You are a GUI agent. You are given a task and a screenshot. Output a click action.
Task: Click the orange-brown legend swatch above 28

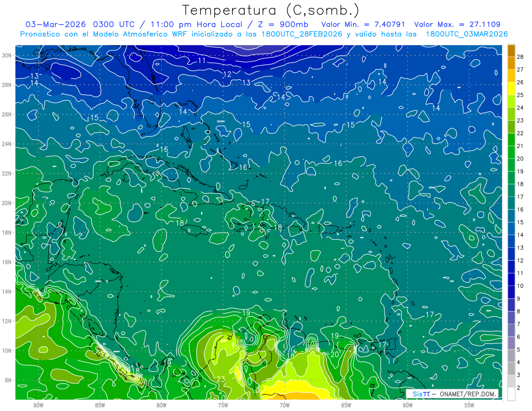(x=511, y=51)
